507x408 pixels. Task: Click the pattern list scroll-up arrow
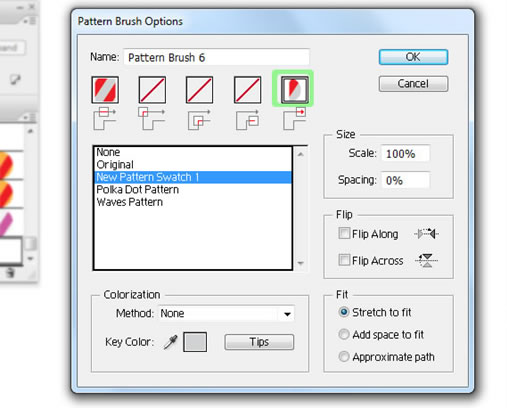coord(300,154)
